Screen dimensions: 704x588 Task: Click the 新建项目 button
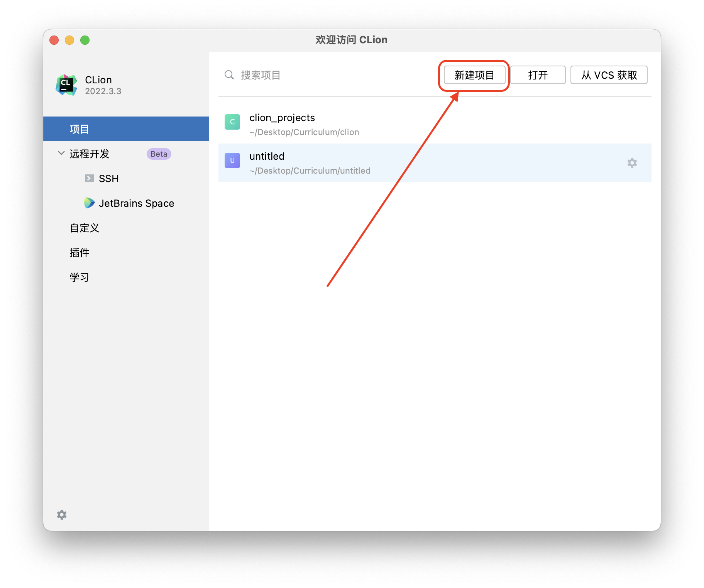(x=474, y=75)
